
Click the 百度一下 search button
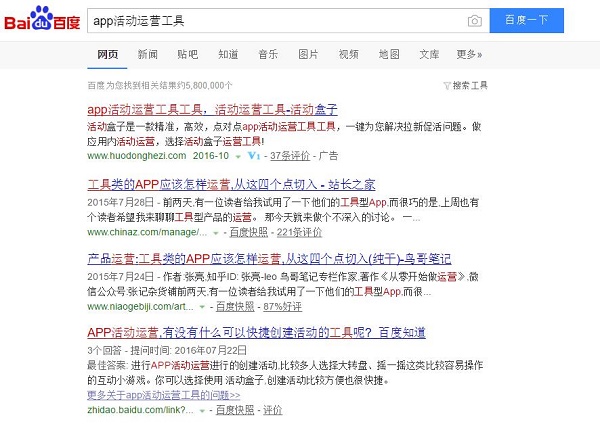[x=527, y=20]
